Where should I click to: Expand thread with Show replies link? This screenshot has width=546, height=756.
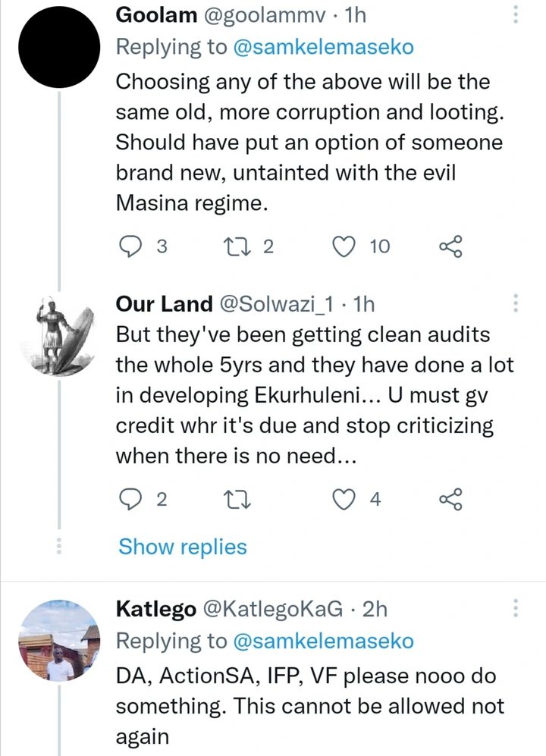(x=182, y=547)
